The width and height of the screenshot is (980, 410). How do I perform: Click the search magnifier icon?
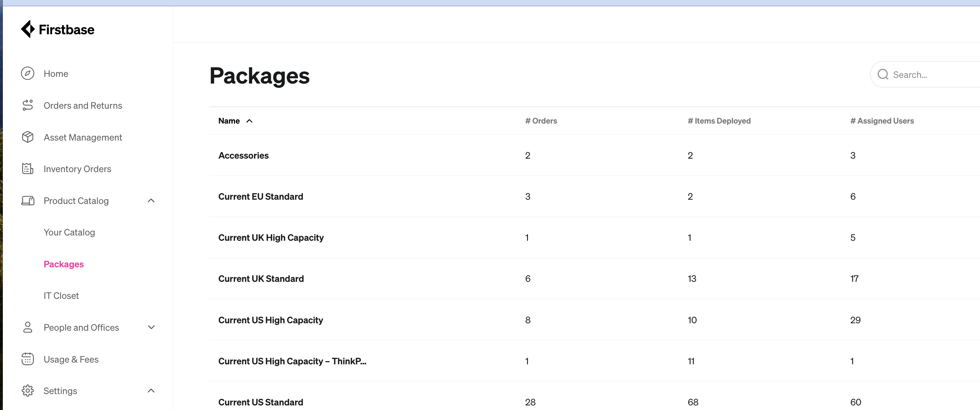pyautogui.click(x=882, y=74)
